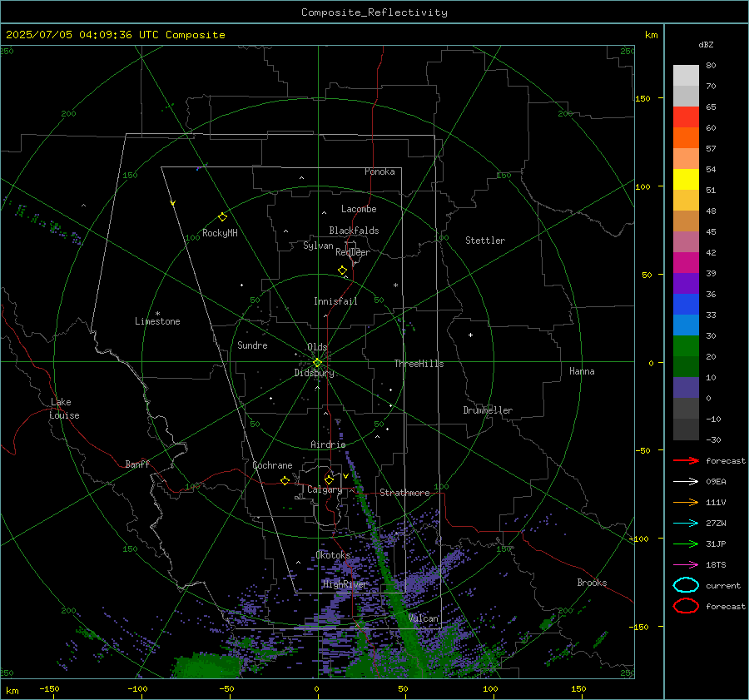This screenshot has width=749, height=700.
Task: Click the Drumheller city label
Action: click(488, 410)
